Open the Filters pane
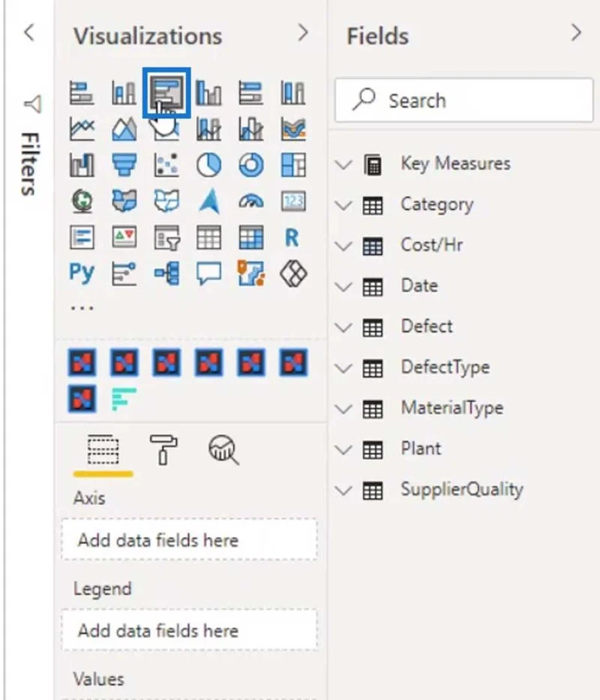The image size is (600, 700). [31, 145]
